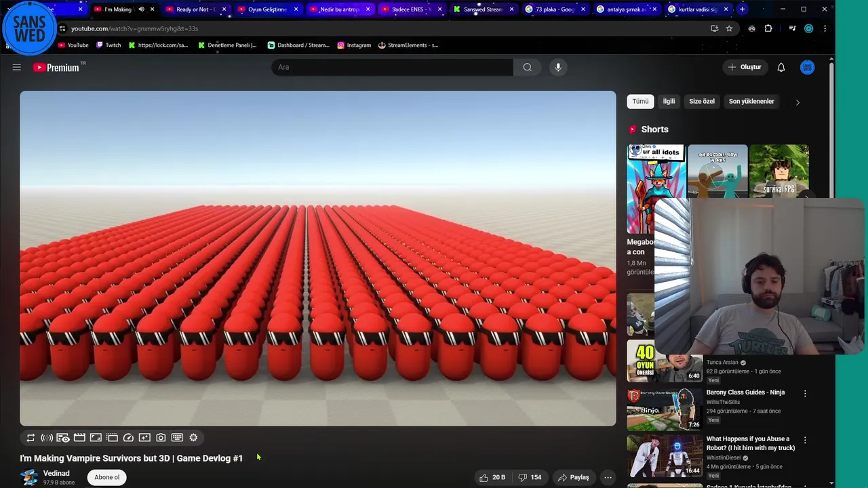Open a new browser tab
Viewport: 868px width, 488px height.
(x=742, y=9)
